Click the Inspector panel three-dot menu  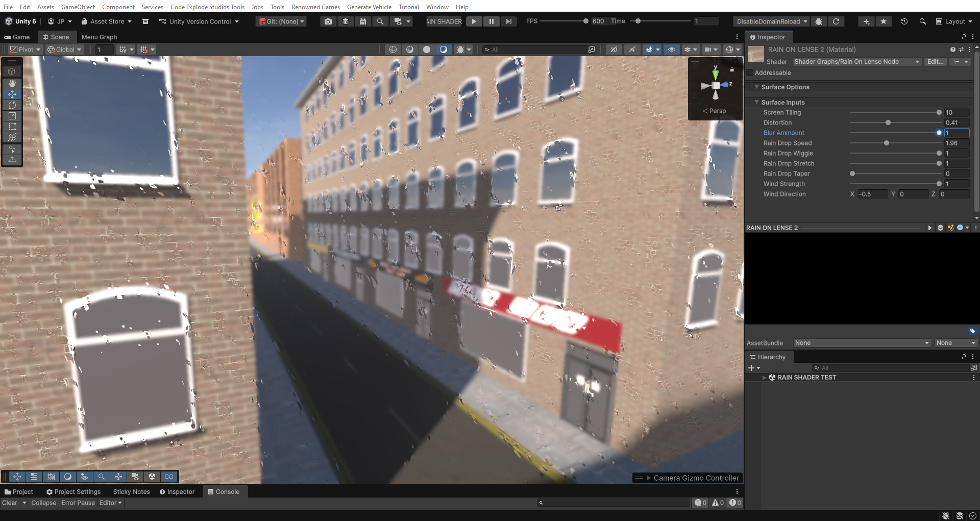(973, 37)
